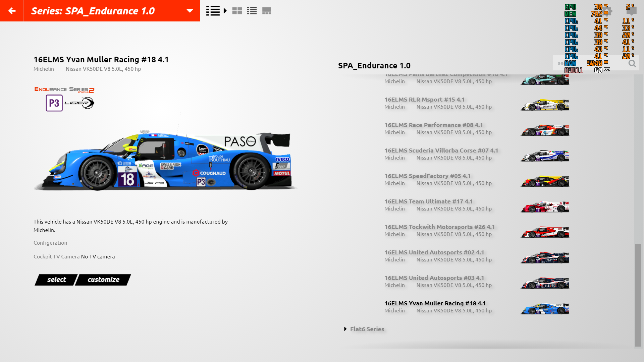Expand view options arrow in toolbar
The width and height of the screenshot is (644, 362).
coord(225,11)
